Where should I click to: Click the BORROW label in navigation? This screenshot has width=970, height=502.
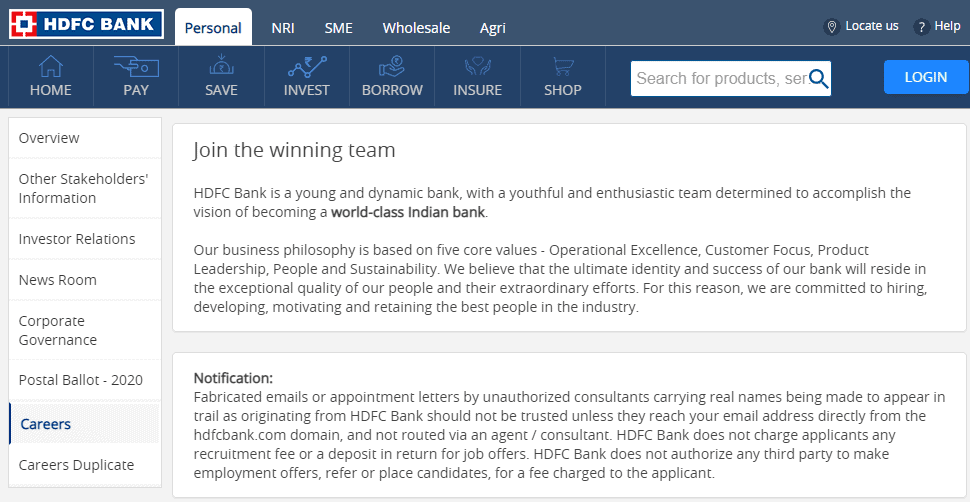coord(392,90)
